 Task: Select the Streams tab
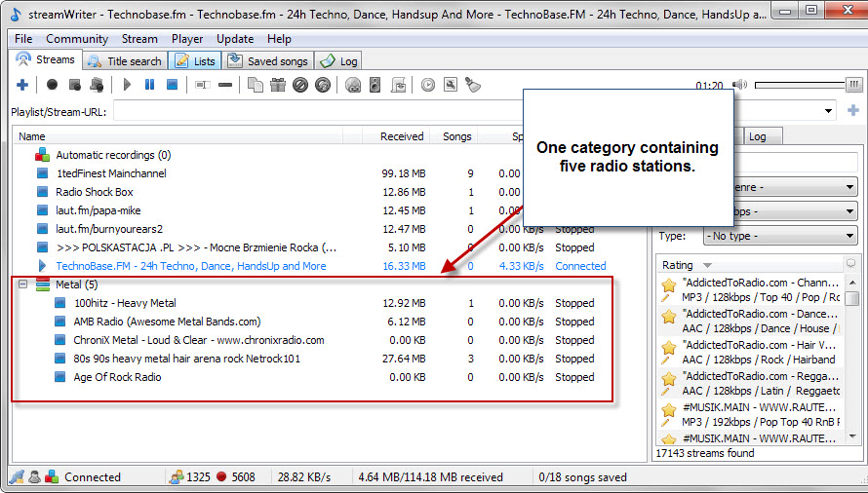[x=46, y=59]
